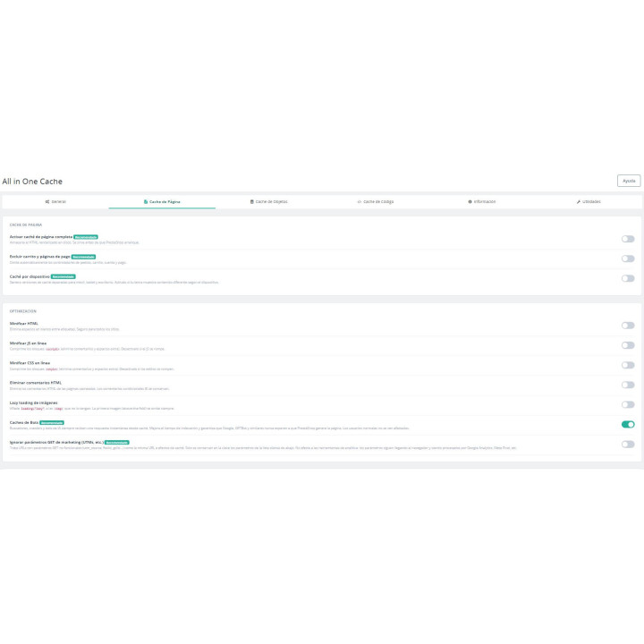Click the Cacheo de Bots label
644x644 pixels.
pyautogui.click(x=24, y=422)
